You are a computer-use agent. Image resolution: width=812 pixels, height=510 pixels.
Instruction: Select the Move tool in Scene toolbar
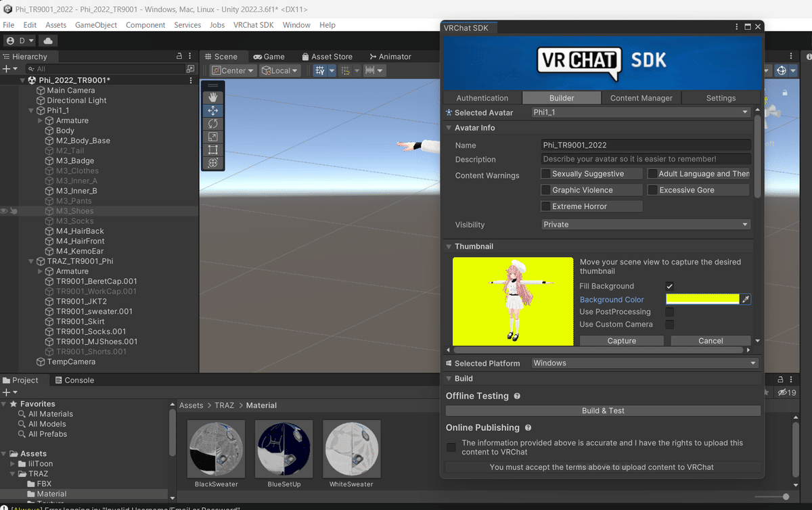[x=212, y=110]
